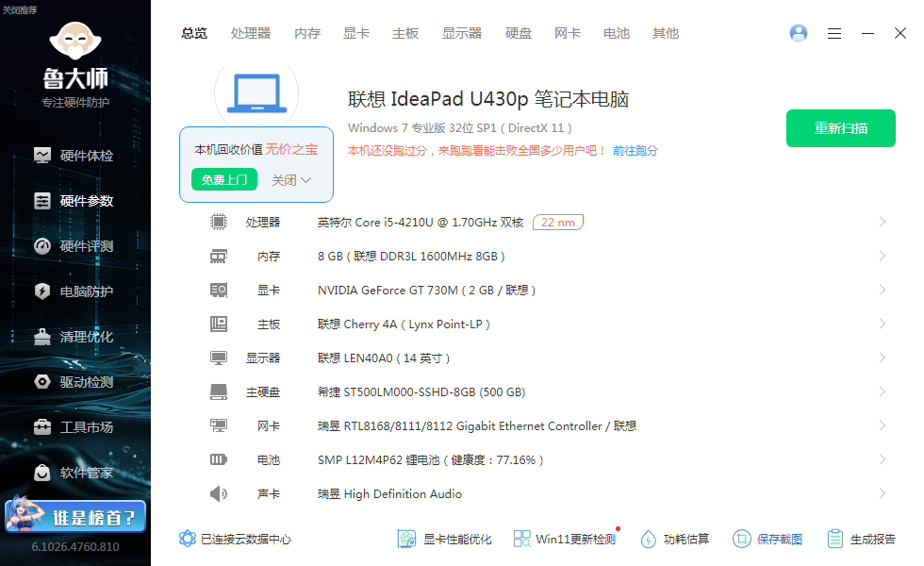Click the monitor display icon

[x=219, y=358]
